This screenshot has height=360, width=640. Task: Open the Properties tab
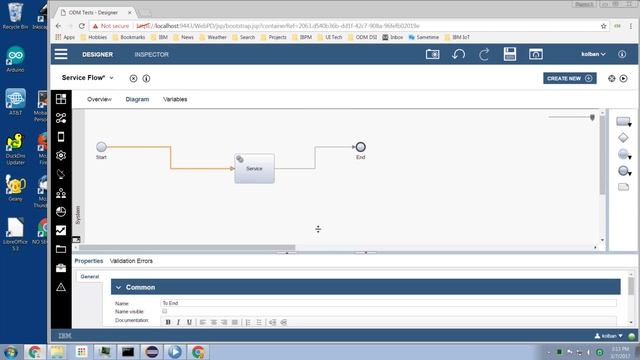coord(89,261)
